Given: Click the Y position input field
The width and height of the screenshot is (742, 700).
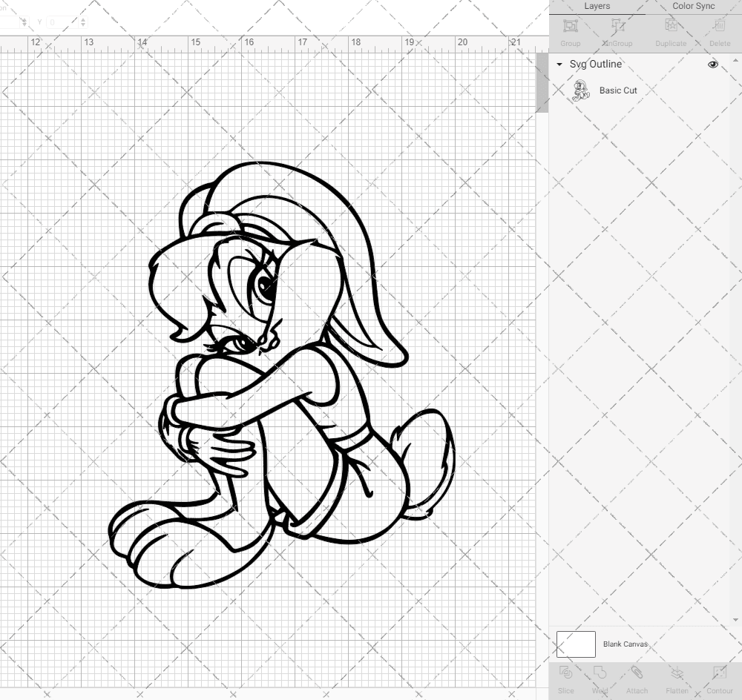Looking at the screenshot, I should [62, 22].
